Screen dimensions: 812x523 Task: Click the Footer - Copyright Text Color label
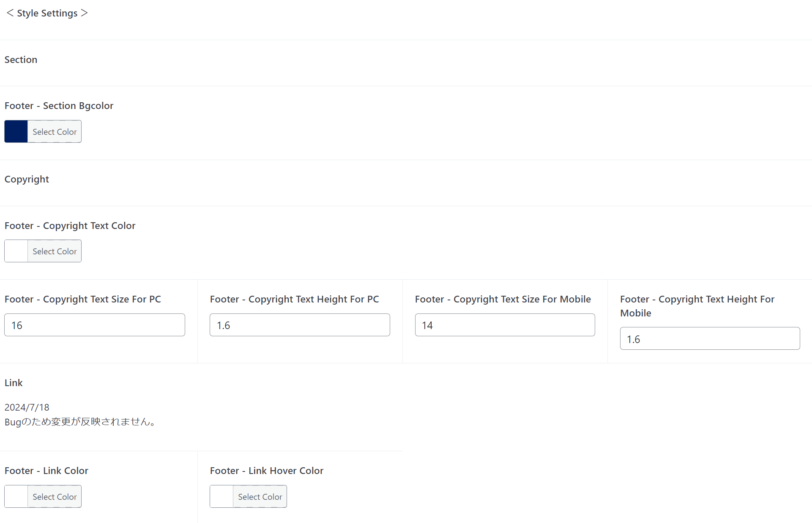70,226
